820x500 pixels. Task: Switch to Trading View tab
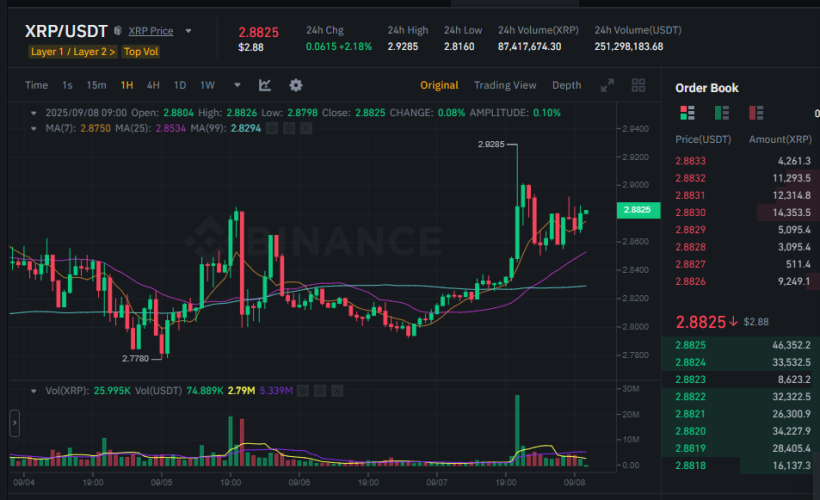505,85
